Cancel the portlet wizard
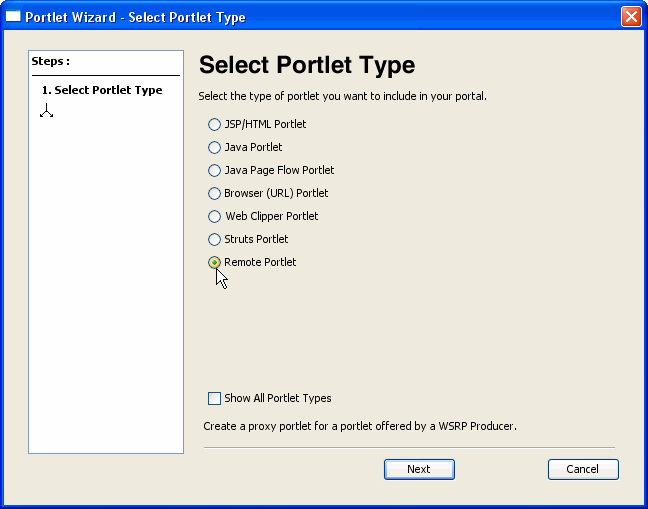The width and height of the screenshot is (648, 509). (582, 469)
